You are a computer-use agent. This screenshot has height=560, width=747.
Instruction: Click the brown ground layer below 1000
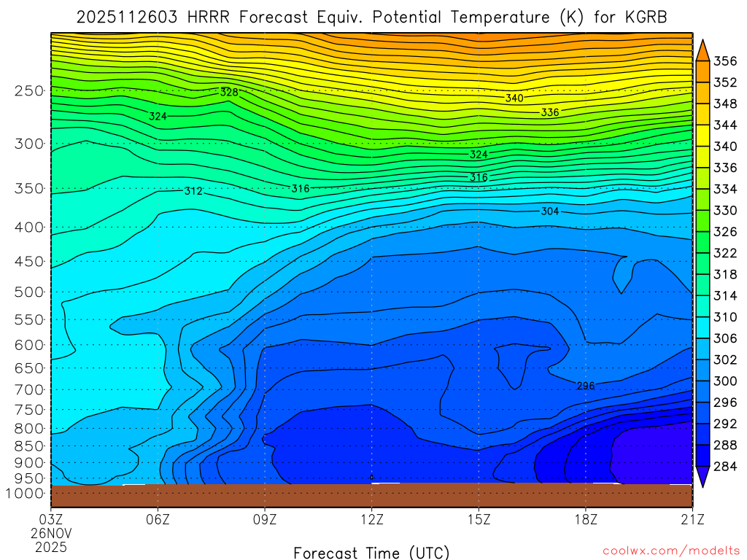point(371,496)
